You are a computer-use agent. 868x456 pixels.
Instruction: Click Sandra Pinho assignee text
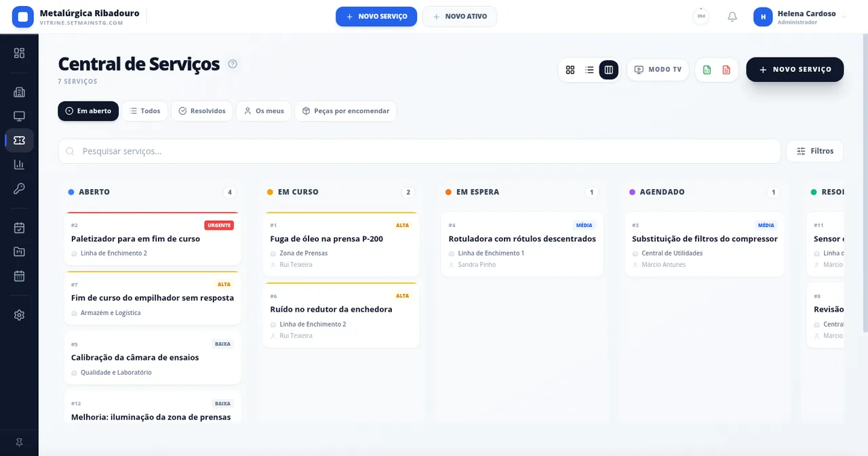pyautogui.click(x=477, y=265)
